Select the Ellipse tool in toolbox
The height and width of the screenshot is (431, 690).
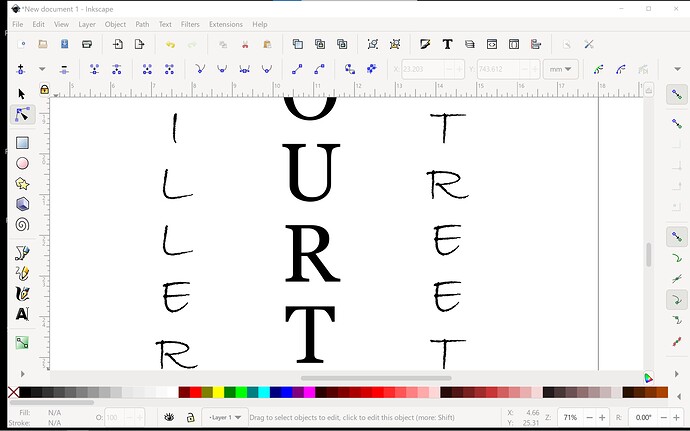(22, 163)
